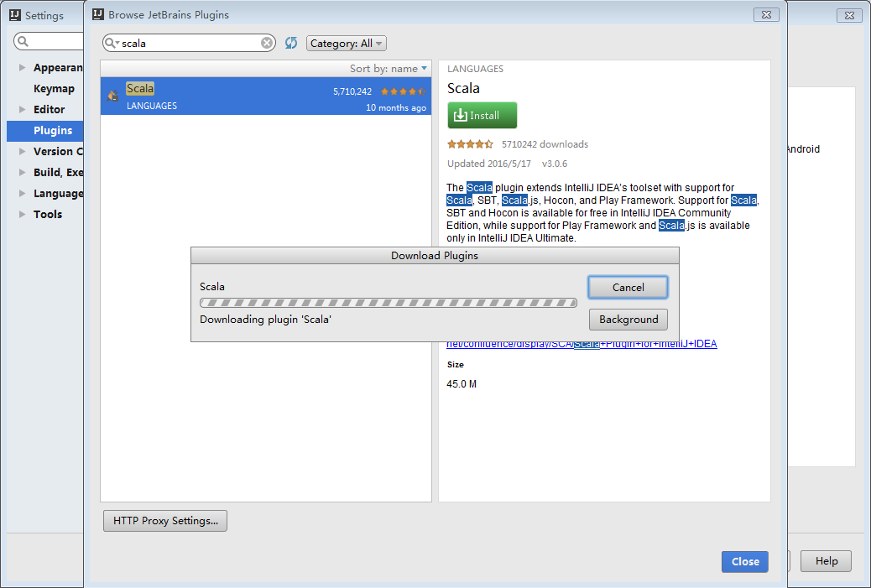Expand the Version Control settings node
Image resolution: width=871 pixels, height=588 pixels.
coord(22,151)
